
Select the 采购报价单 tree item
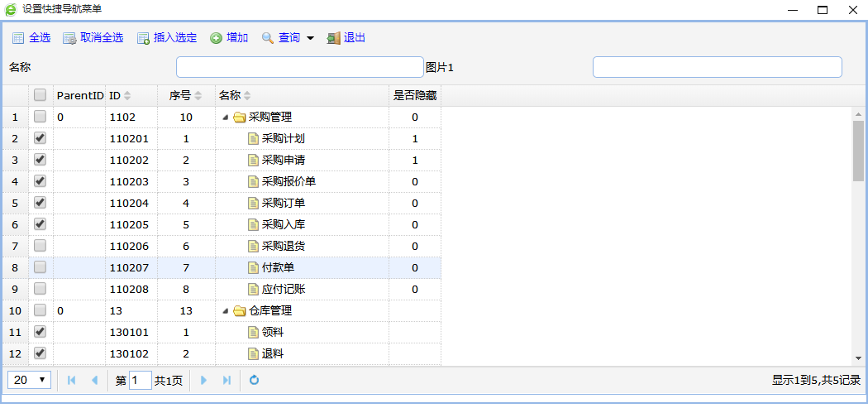(x=289, y=181)
